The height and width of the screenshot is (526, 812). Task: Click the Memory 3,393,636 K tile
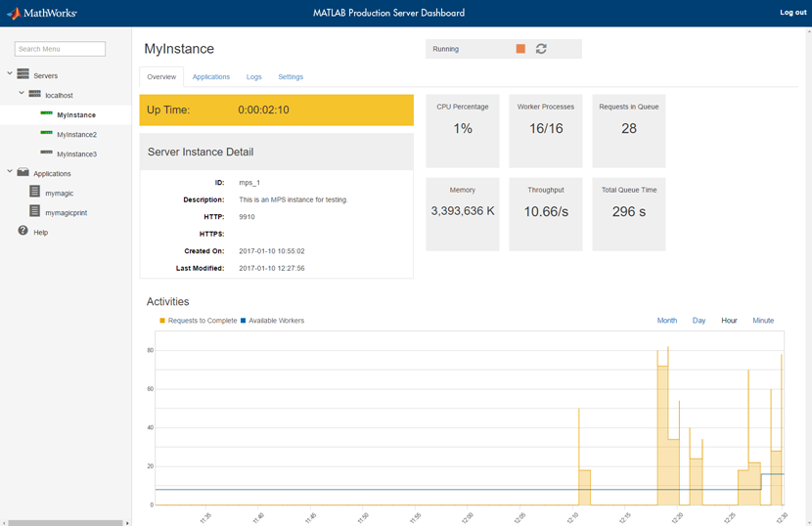pyautogui.click(x=463, y=214)
